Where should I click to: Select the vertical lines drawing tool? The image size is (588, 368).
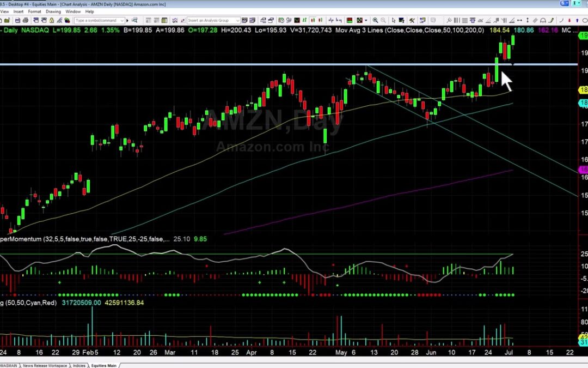[457, 20]
